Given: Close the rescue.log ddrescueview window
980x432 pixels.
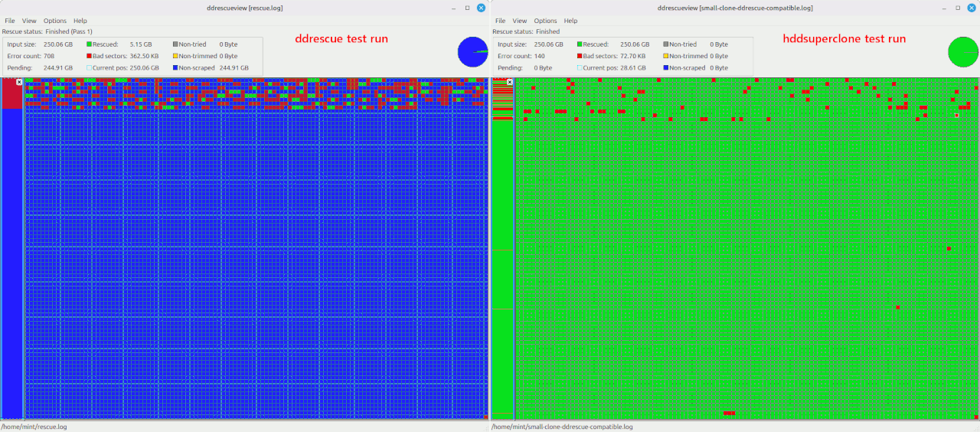Looking at the screenshot, I should tap(481, 8).
